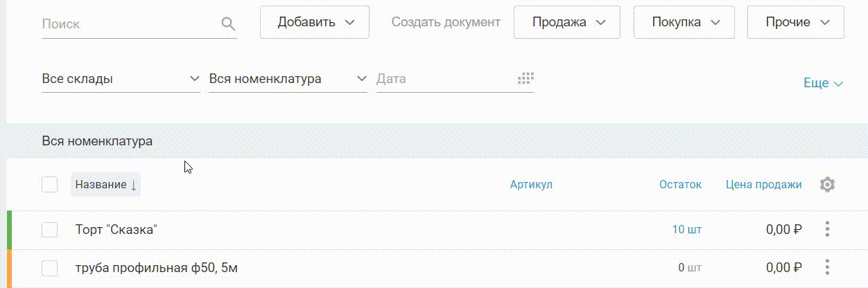Sort by Остаток column
Viewport: 868px width, 288px height.
point(680,185)
